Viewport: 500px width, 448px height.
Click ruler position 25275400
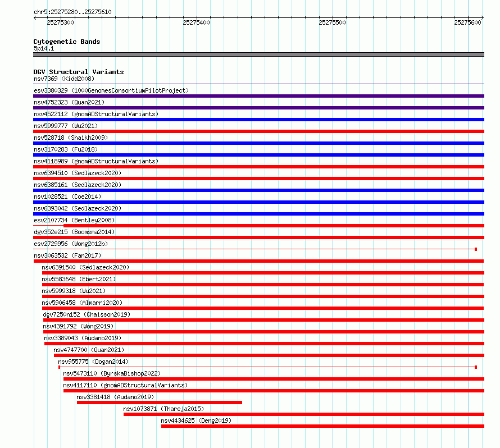197,22
